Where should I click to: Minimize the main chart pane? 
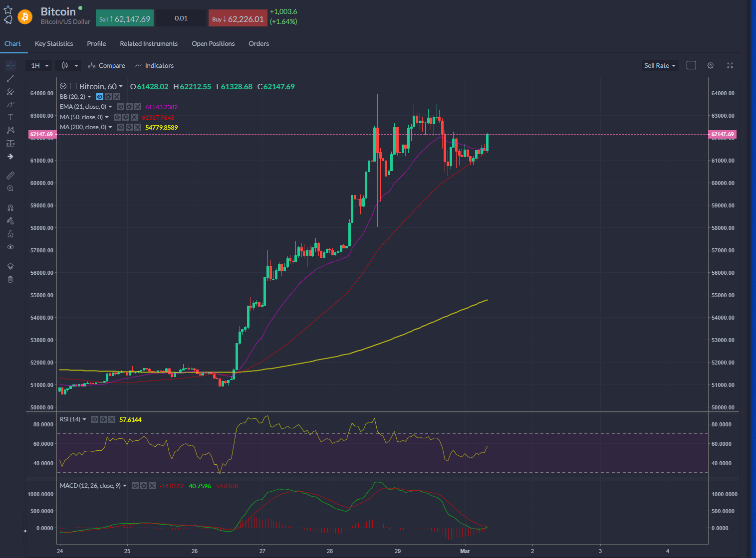[x=73, y=86]
